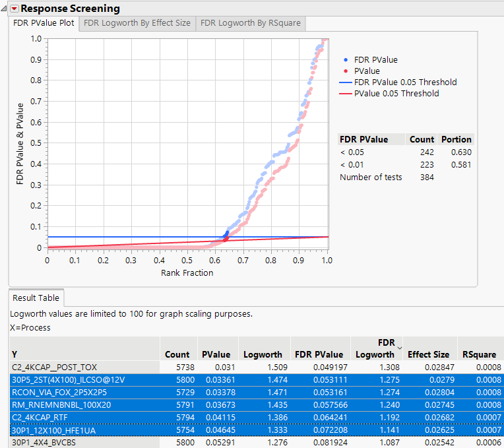Click the RSquare column header

(x=478, y=354)
